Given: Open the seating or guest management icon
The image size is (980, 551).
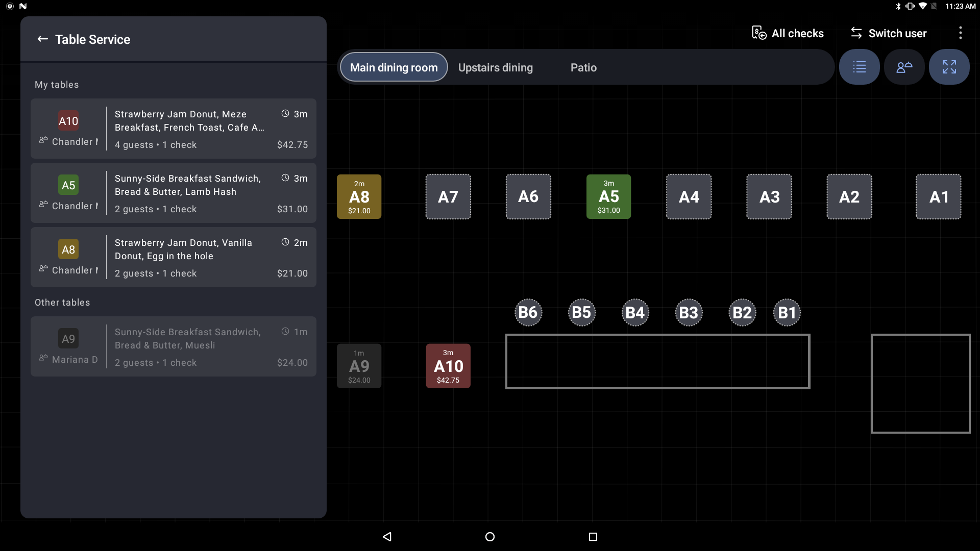Looking at the screenshot, I should coord(904,67).
